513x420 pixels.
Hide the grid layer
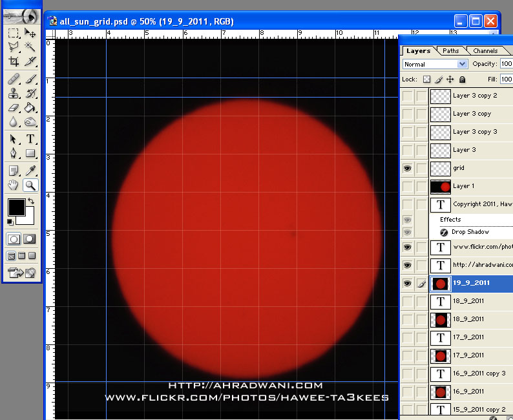pos(407,168)
